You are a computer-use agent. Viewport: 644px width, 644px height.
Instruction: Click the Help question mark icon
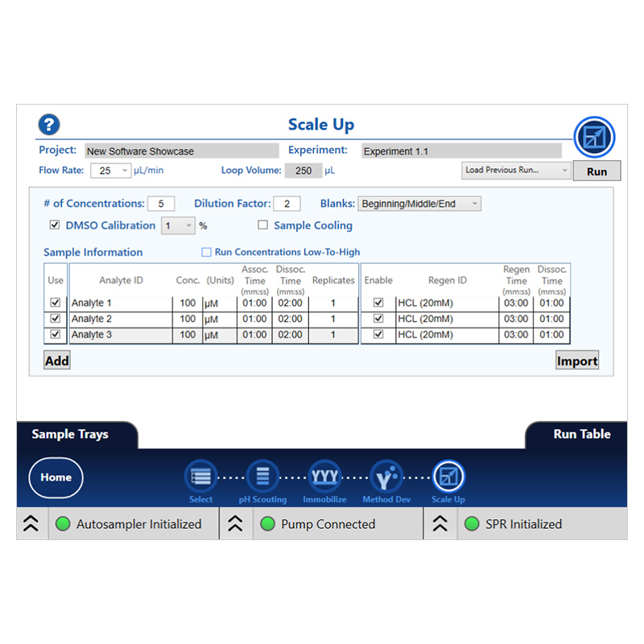click(x=48, y=125)
